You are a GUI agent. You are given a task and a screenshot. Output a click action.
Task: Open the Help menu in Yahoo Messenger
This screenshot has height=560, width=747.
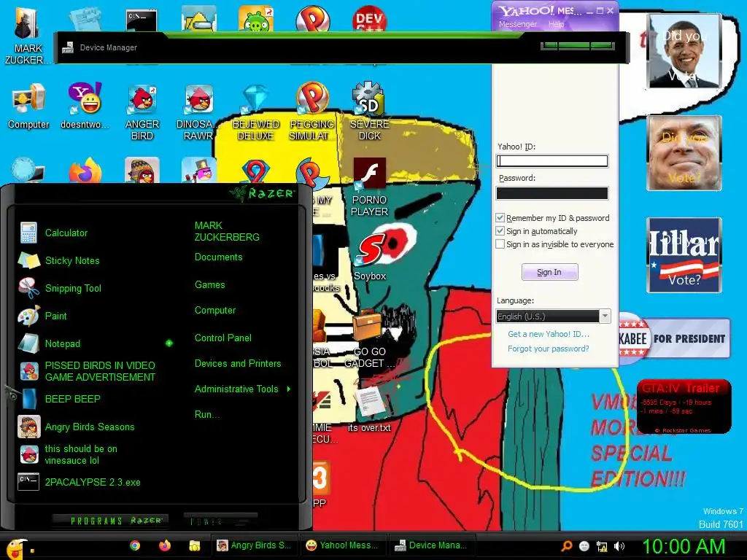pyautogui.click(x=556, y=24)
